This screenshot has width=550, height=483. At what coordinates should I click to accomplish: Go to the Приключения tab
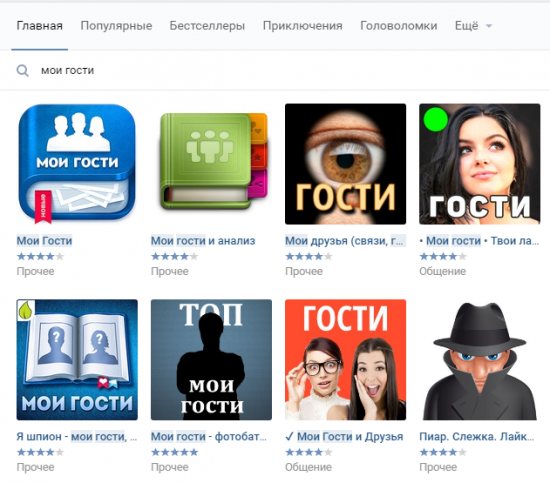point(302,26)
